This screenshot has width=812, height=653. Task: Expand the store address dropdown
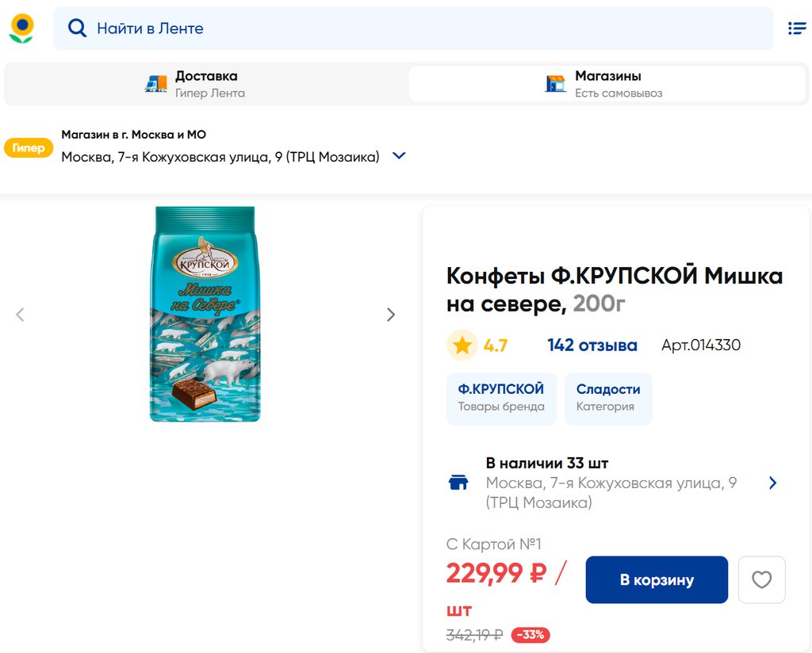[399, 156]
